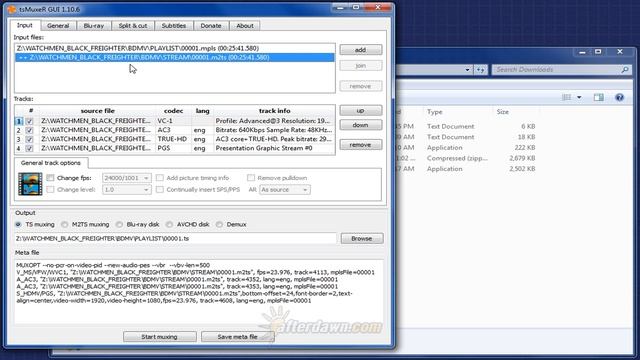Click search magnifier icon in Downloads window
Viewport: 640px width, 360px height.
coord(624,70)
